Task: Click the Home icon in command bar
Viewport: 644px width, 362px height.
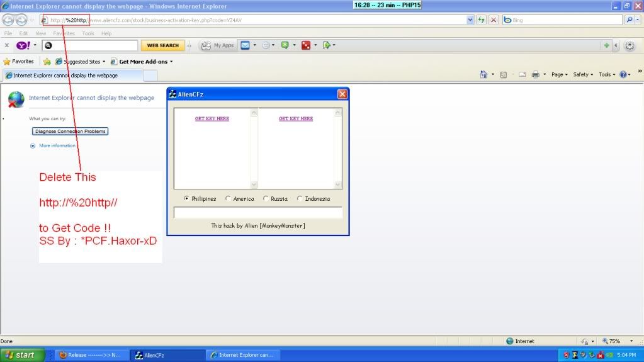Action: coord(483,74)
